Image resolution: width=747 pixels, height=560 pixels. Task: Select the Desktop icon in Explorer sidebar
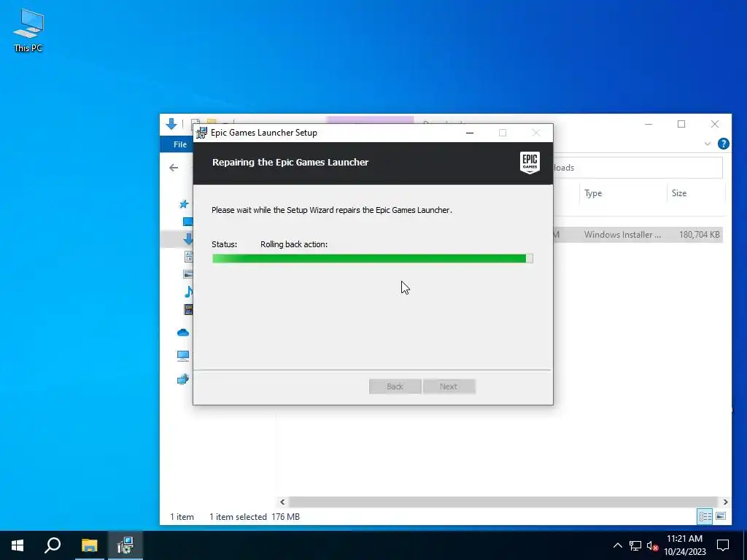[189, 222]
